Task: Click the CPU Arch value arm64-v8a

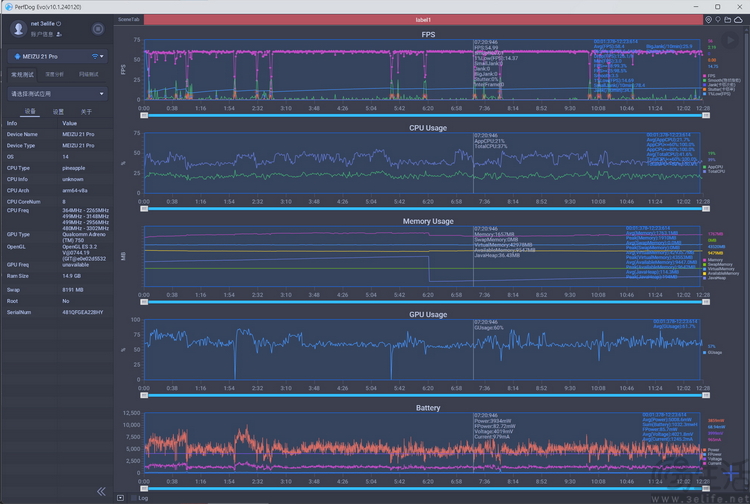Action: click(x=75, y=190)
